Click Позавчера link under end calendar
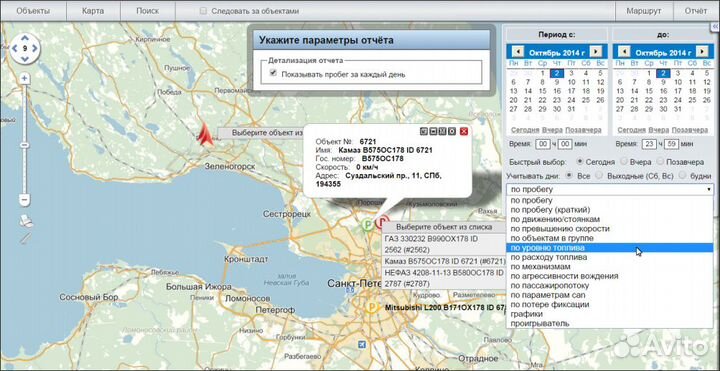Image resolution: width=720 pixels, height=371 pixels. coord(689,130)
